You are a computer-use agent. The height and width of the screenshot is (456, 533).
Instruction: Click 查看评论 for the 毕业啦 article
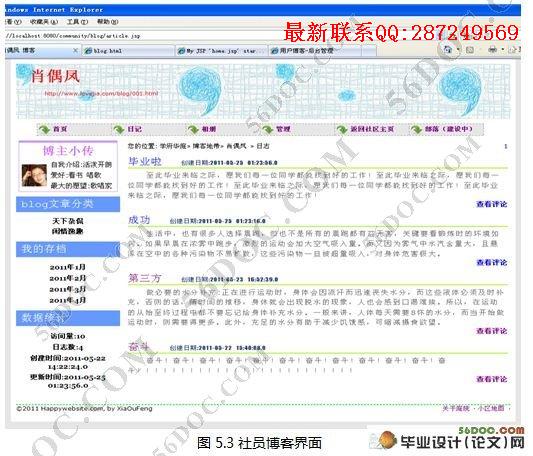(492, 204)
